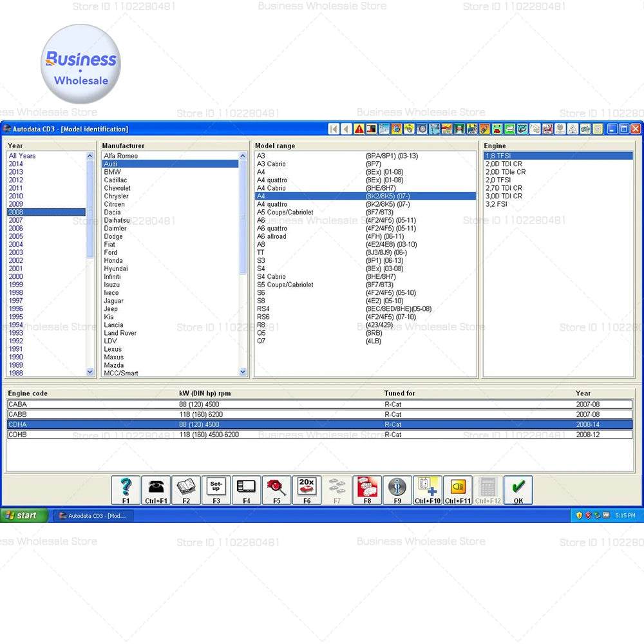Confirm selection with the OK checkmark button

[x=518, y=490]
